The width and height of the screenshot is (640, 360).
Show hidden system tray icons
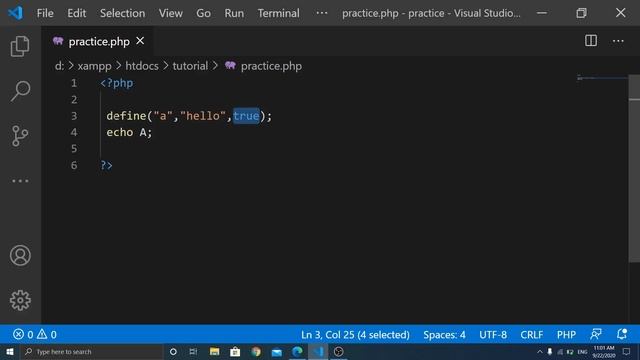pos(540,351)
